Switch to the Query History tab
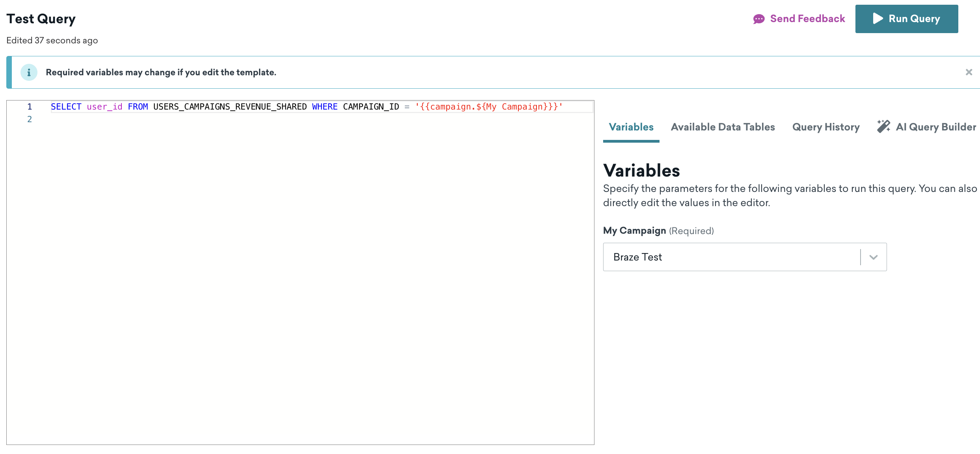 (x=825, y=127)
